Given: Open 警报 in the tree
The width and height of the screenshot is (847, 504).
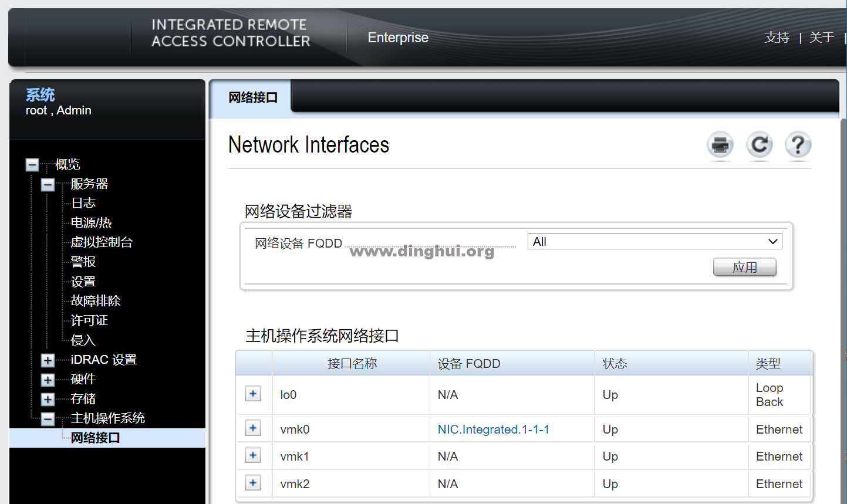Looking at the screenshot, I should click(x=83, y=262).
